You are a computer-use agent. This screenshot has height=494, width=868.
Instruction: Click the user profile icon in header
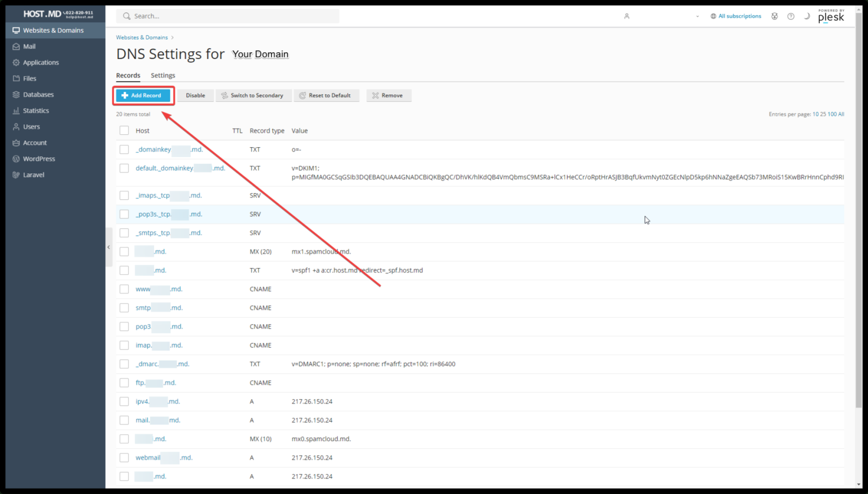627,16
